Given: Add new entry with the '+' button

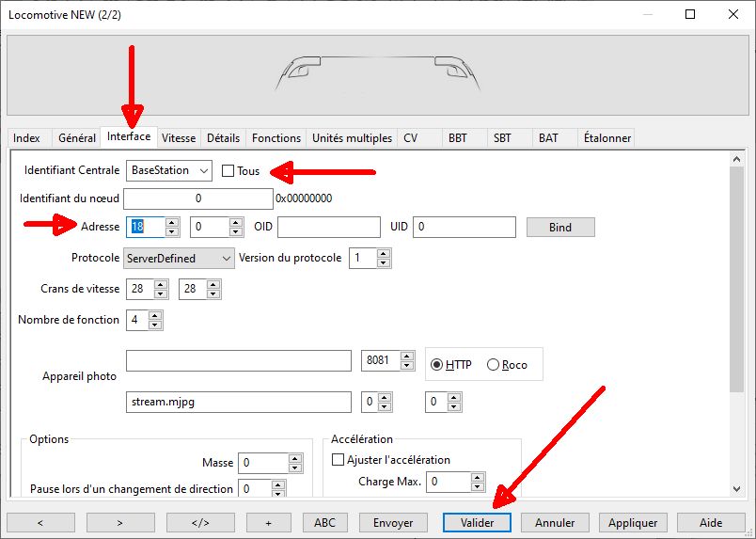Looking at the screenshot, I should pos(269,523).
